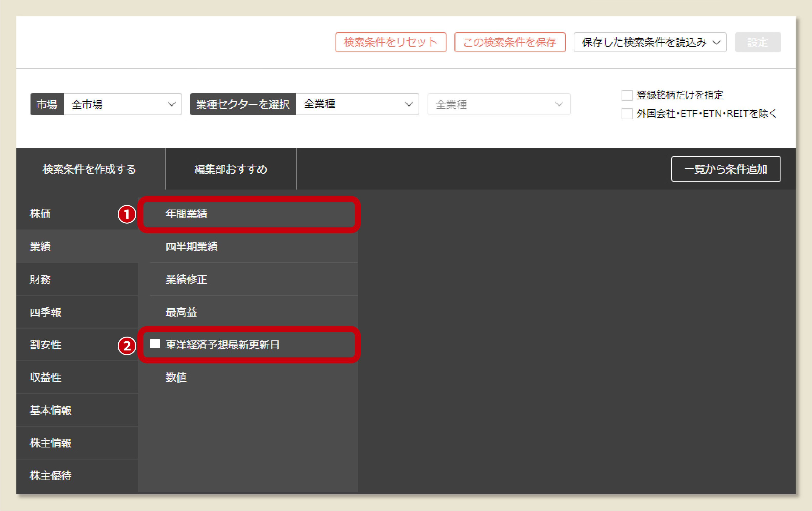
Task: Select 株価 category in sidebar
Action: 77,214
